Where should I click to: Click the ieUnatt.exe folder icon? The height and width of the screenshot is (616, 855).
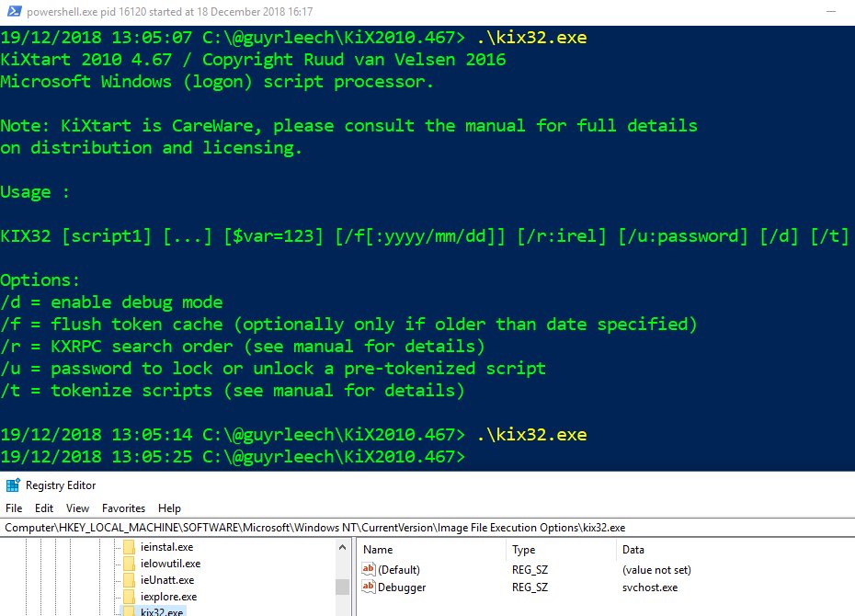130,580
